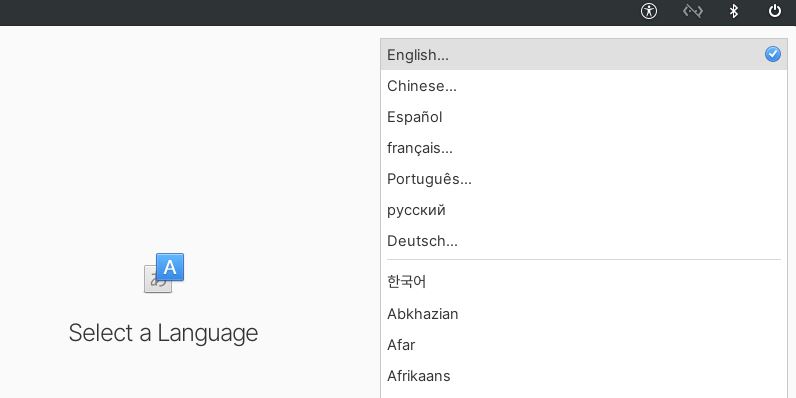Pick Abkhazian from the language list
Viewport: 796px width, 398px height.
(x=584, y=314)
